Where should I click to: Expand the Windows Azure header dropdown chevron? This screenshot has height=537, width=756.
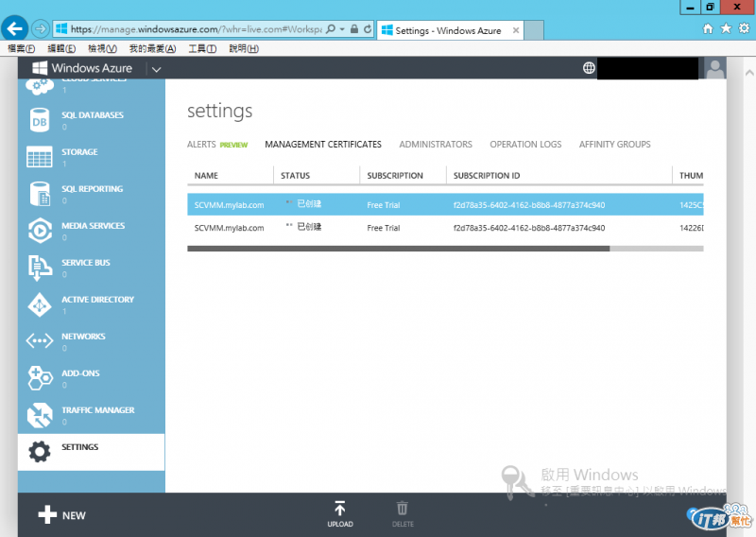coord(156,69)
